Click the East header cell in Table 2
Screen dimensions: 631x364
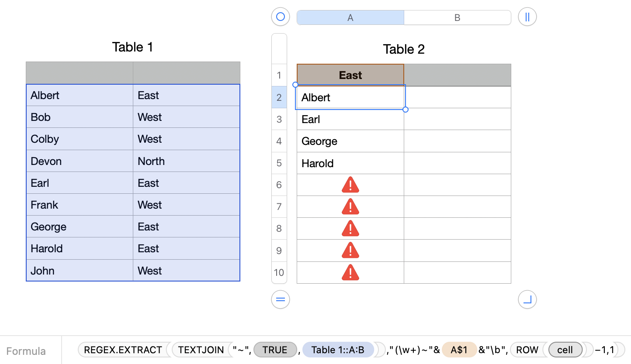pyautogui.click(x=350, y=75)
